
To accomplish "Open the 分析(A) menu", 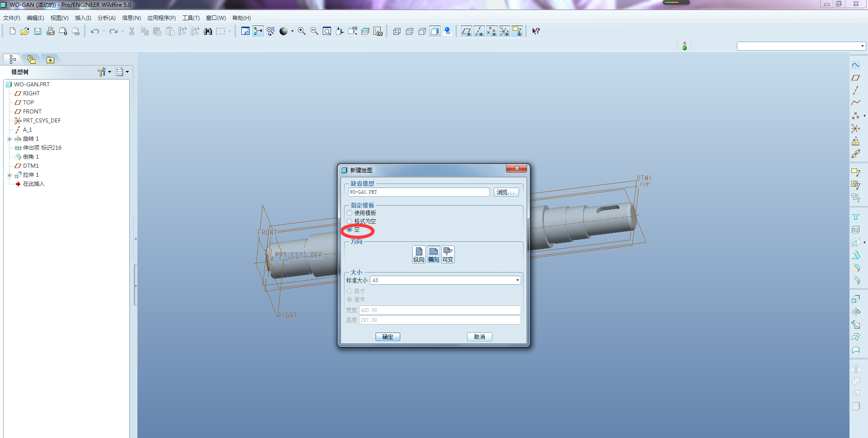I will pos(106,18).
